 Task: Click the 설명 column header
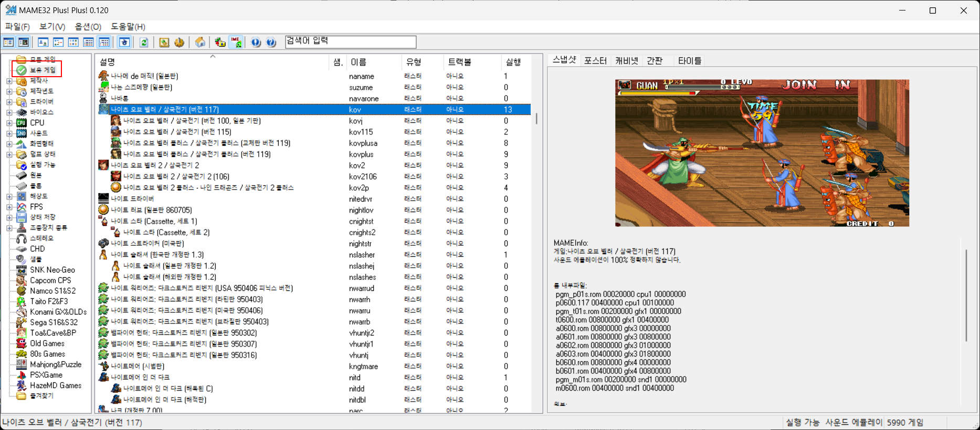pyautogui.click(x=108, y=62)
